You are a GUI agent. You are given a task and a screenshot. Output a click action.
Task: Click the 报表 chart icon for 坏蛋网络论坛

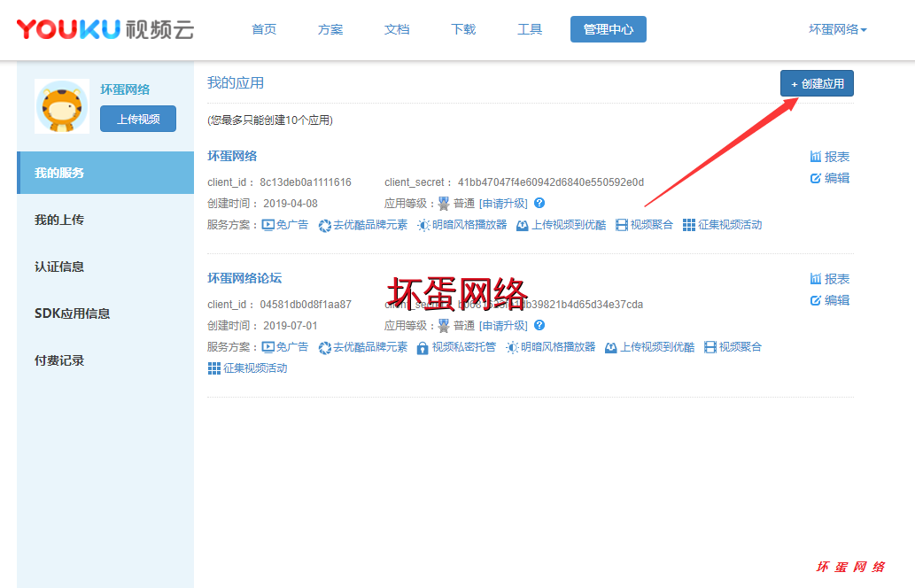[816, 279]
